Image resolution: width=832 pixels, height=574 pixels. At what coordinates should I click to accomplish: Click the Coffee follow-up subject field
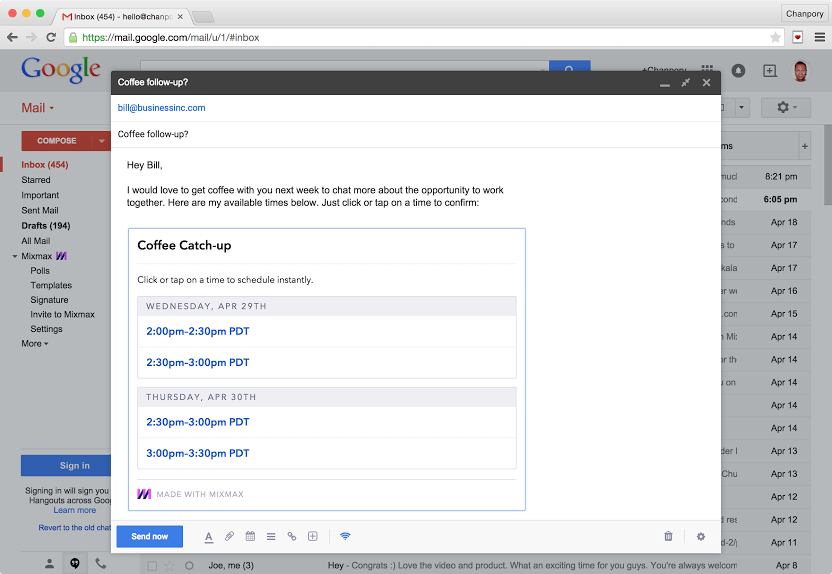click(x=415, y=134)
